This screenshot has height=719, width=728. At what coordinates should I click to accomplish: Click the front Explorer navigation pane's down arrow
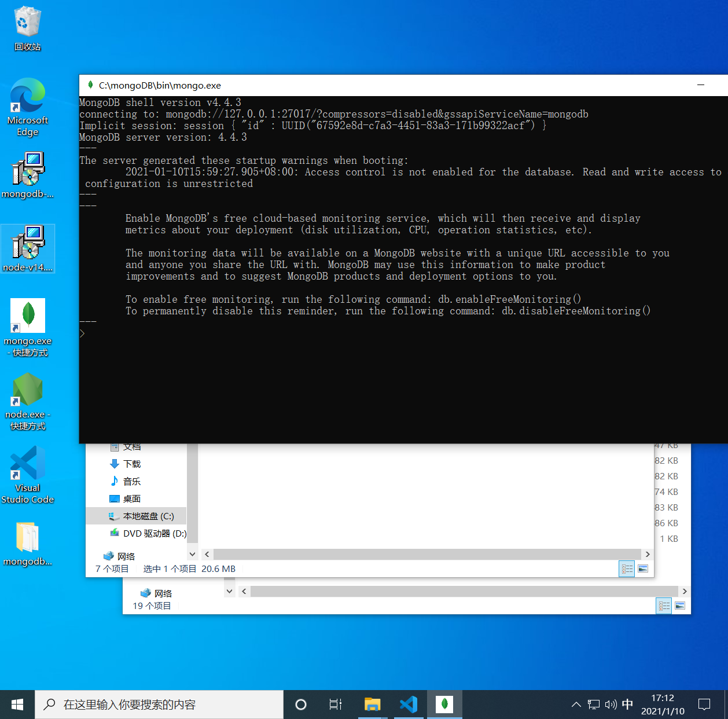pyautogui.click(x=192, y=554)
